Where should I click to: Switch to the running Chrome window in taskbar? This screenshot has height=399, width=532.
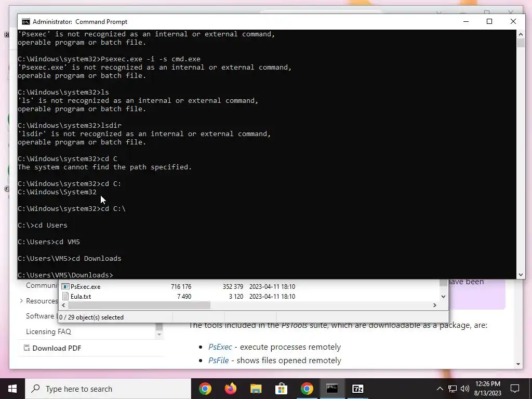pyautogui.click(x=307, y=389)
